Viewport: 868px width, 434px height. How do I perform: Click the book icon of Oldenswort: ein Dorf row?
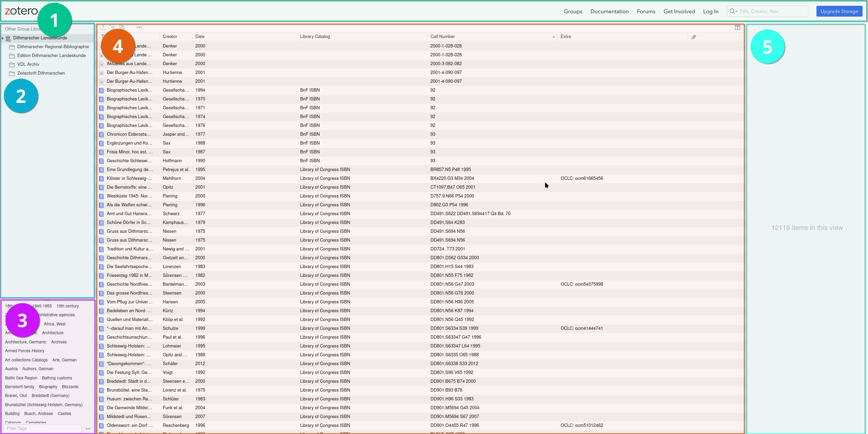click(101, 426)
